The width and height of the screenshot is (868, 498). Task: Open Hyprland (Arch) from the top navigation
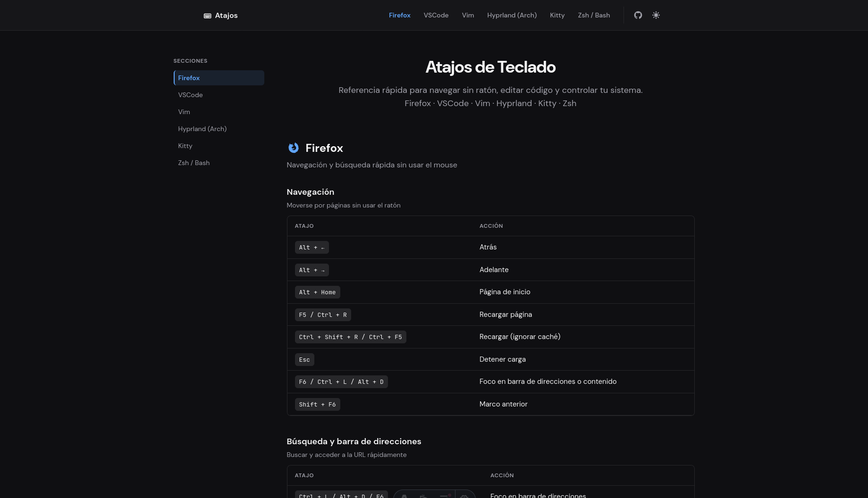tap(512, 15)
